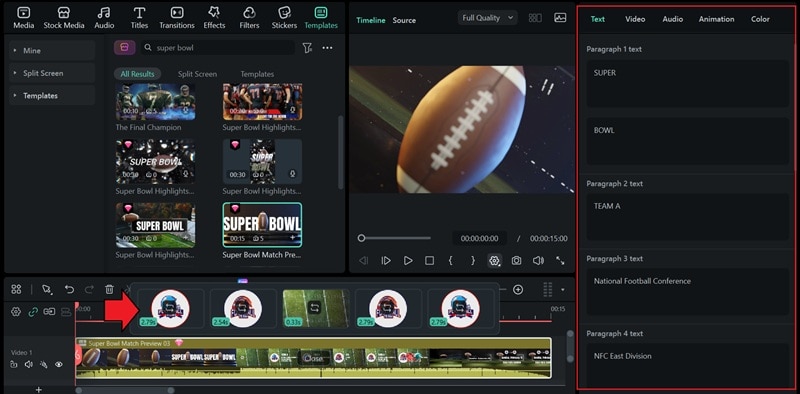Open the Animation properties tab
800x394 pixels.
pos(716,19)
